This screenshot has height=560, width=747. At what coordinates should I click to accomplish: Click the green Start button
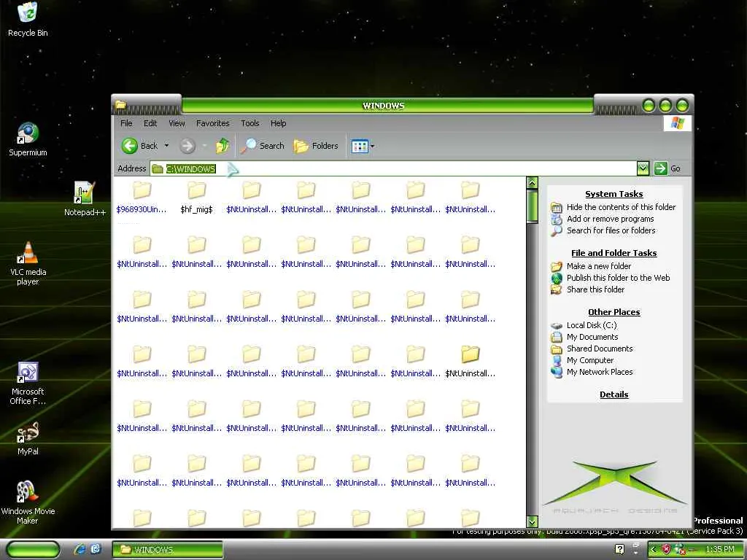click(x=34, y=550)
